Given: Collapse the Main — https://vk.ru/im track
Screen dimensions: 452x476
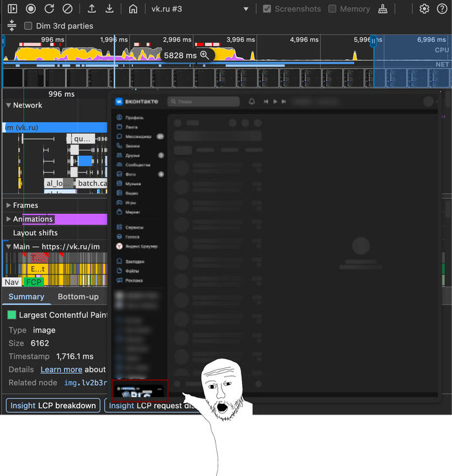Looking at the screenshot, I should point(8,247).
